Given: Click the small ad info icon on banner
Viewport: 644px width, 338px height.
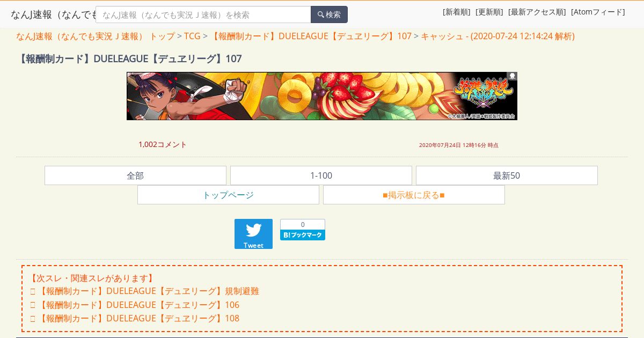Looking at the screenshot, I should point(512,76).
